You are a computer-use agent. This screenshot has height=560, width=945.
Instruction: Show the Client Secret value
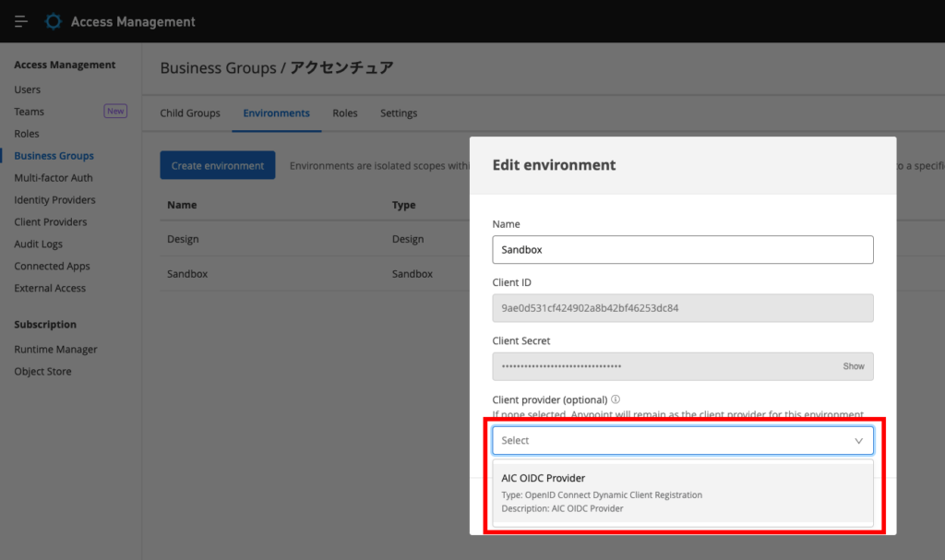(853, 366)
